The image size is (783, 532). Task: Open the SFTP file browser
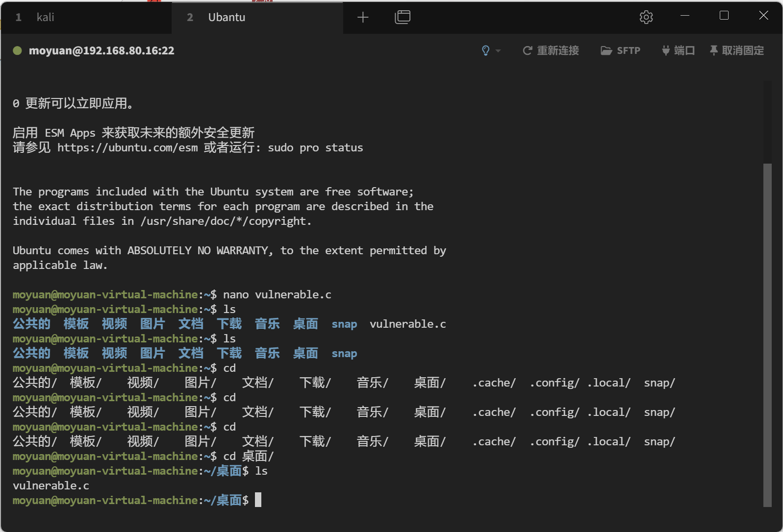621,50
